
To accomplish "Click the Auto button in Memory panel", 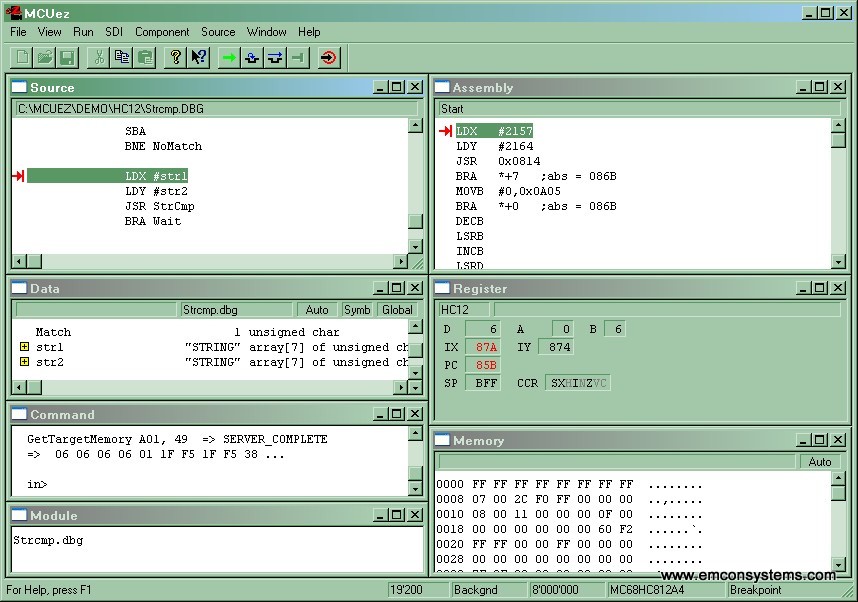I will [x=819, y=462].
